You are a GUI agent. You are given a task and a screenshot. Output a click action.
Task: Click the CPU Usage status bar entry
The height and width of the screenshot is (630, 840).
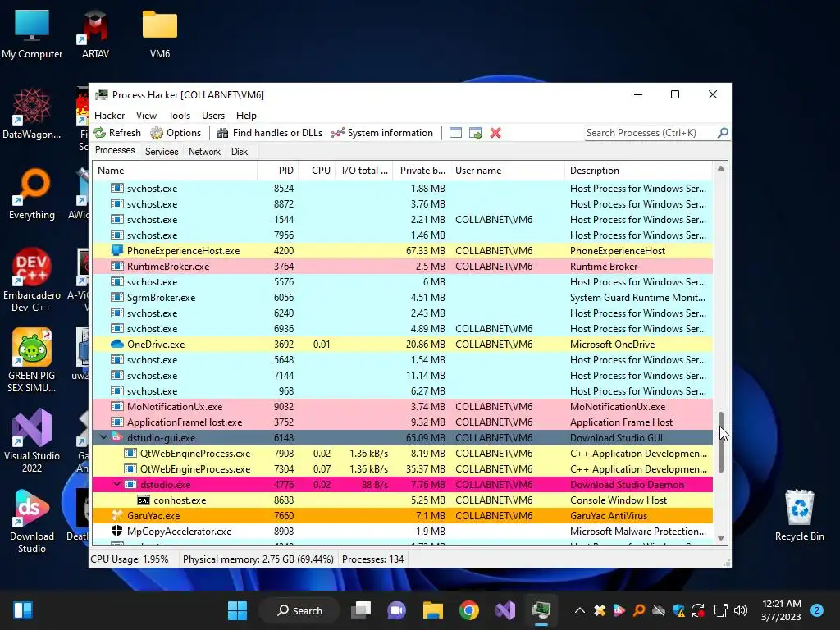pos(129,559)
